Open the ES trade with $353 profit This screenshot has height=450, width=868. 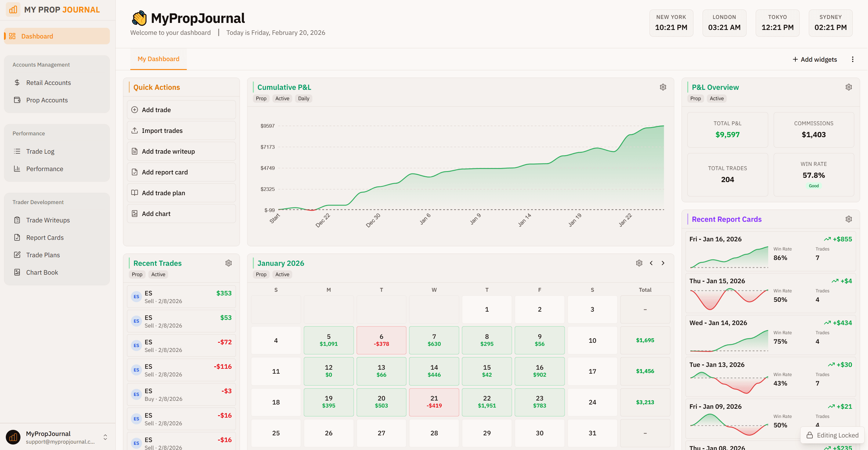pyautogui.click(x=181, y=297)
